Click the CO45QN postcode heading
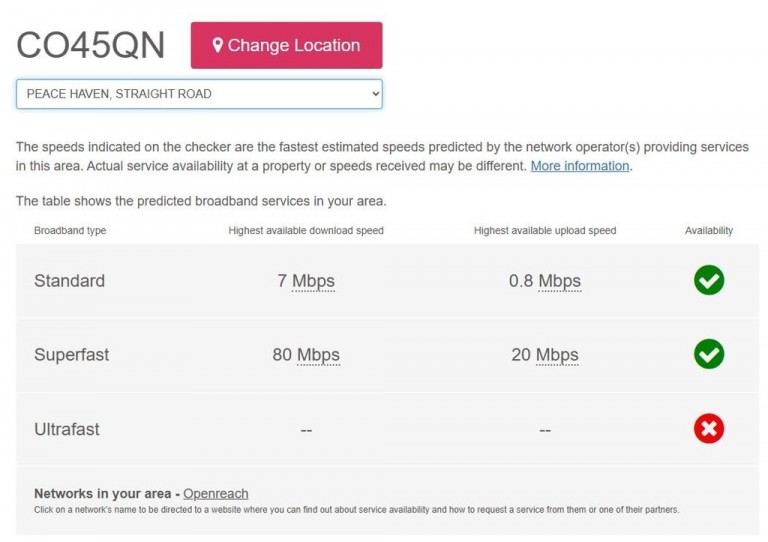Screen dimensions: 768x542 (x=91, y=45)
